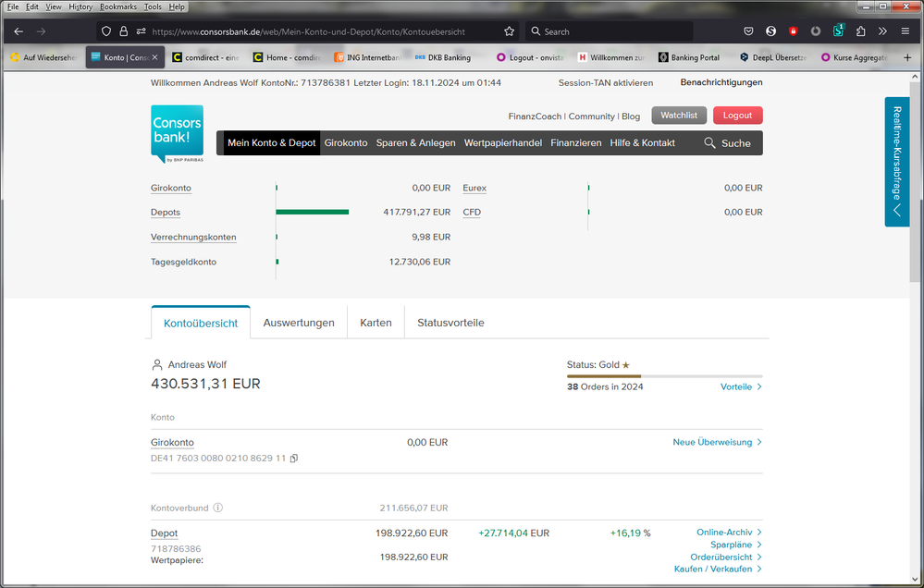Open Benachrichtigungen

(x=721, y=82)
